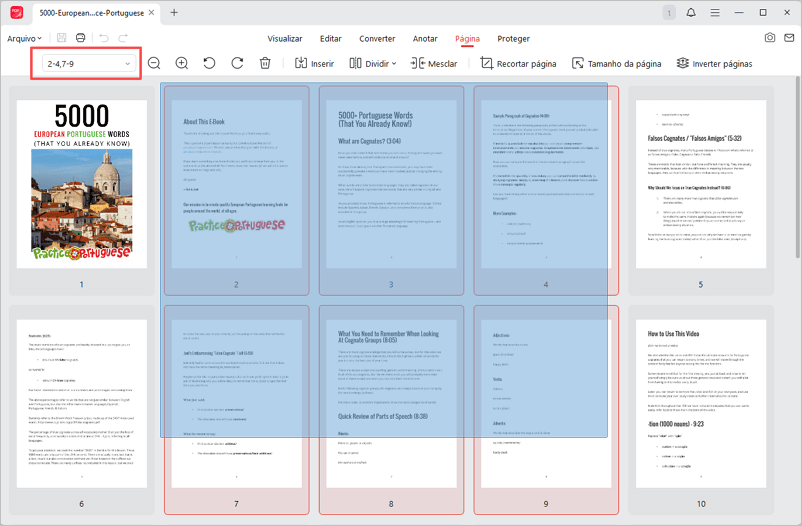Click the Inserir button

[315, 63]
